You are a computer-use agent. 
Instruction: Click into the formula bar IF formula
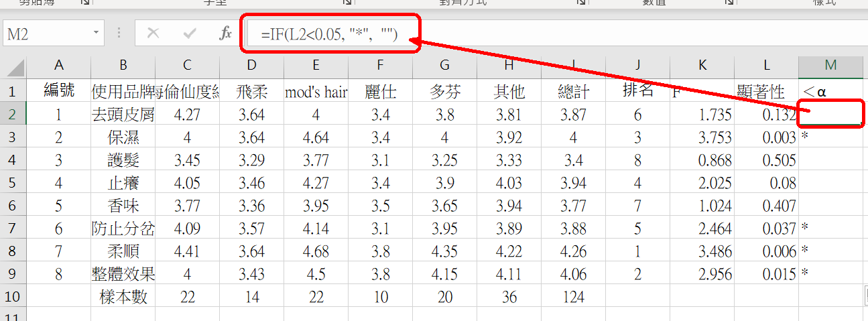coord(330,34)
